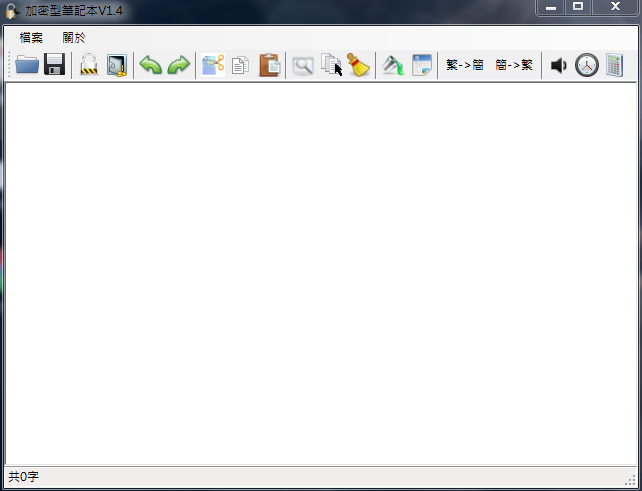Convert text using 繁->簡 button
Screen dimensions: 642x491
click(x=465, y=65)
